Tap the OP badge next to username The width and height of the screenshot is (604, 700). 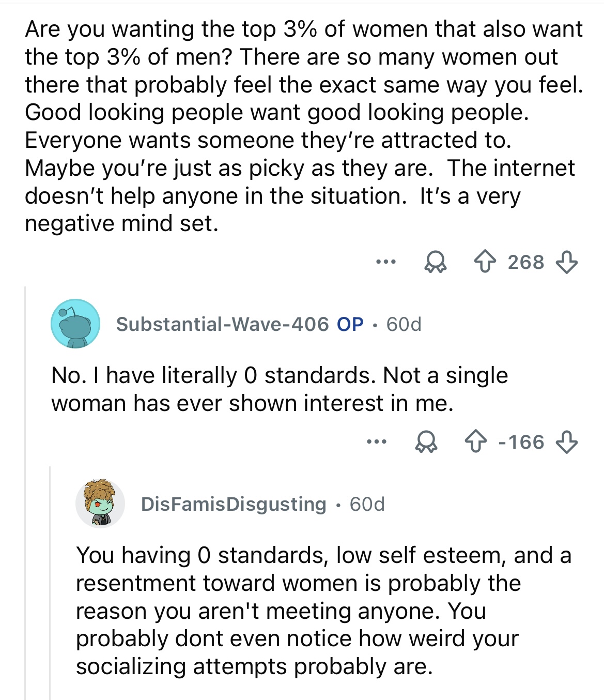coord(350,324)
